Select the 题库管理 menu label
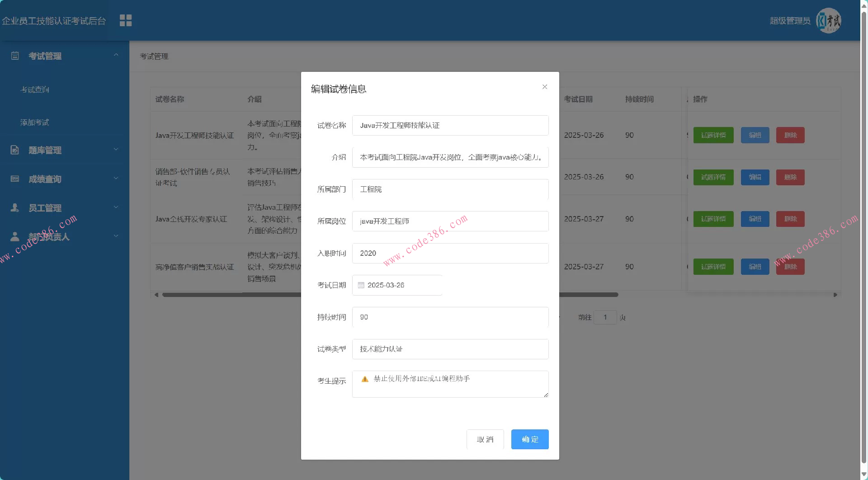The image size is (868, 480). 45,150
